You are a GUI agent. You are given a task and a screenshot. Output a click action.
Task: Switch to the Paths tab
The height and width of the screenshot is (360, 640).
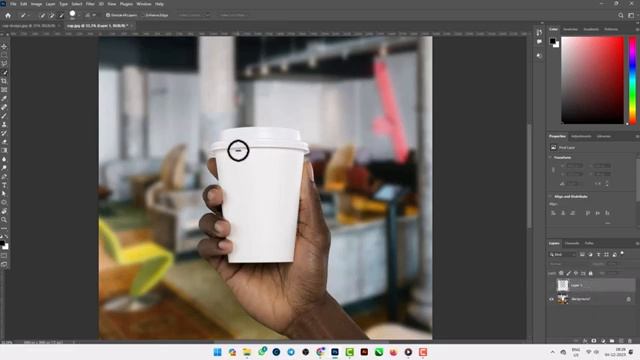pos(589,243)
